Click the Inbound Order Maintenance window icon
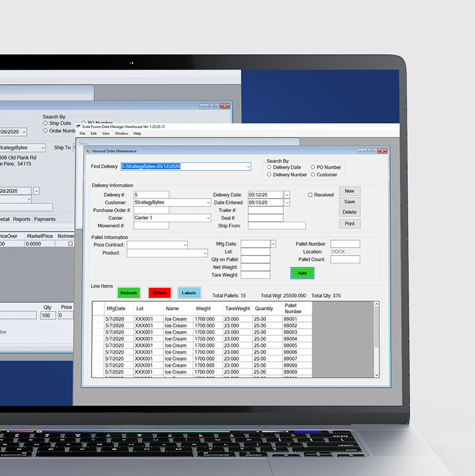The height and width of the screenshot is (476, 475). pyautogui.click(x=88, y=151)
